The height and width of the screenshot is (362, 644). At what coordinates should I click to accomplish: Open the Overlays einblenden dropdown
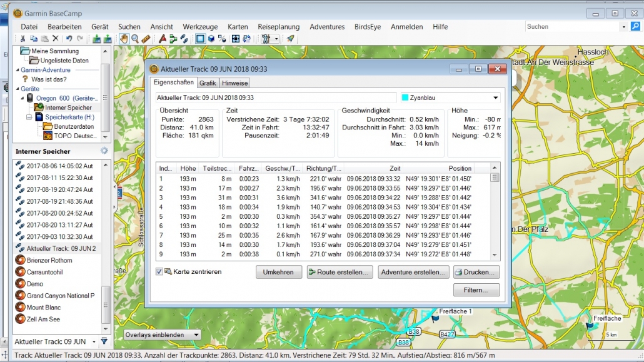point(162,334)
